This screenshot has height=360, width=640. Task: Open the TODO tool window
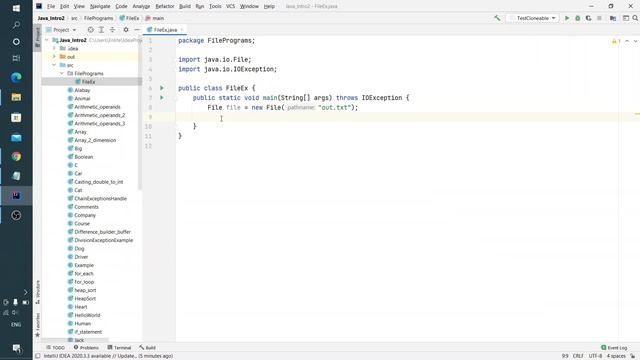click(56, 348)
